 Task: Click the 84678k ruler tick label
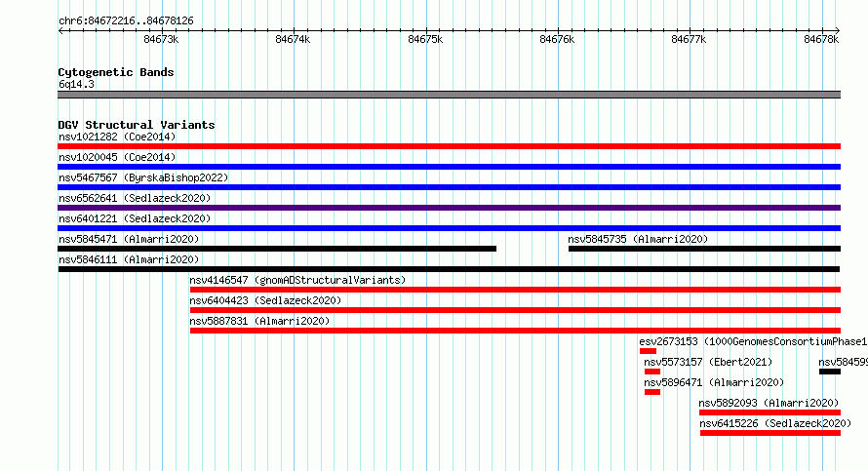821,39
